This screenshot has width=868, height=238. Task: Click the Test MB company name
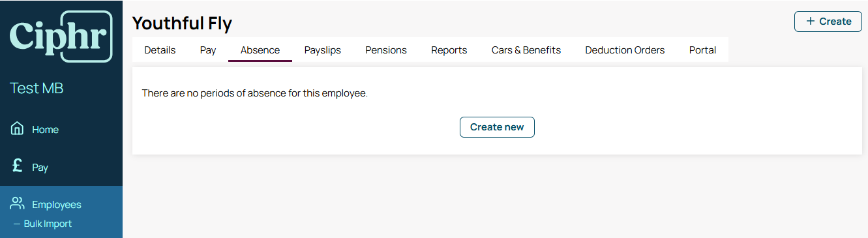pos(37,89)
